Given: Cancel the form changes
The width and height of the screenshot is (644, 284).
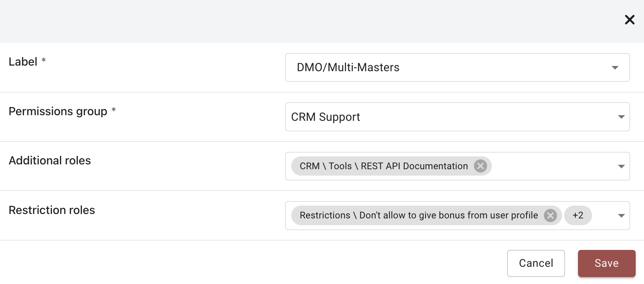Looking at the screenshot, I should (x=536, y=263).
